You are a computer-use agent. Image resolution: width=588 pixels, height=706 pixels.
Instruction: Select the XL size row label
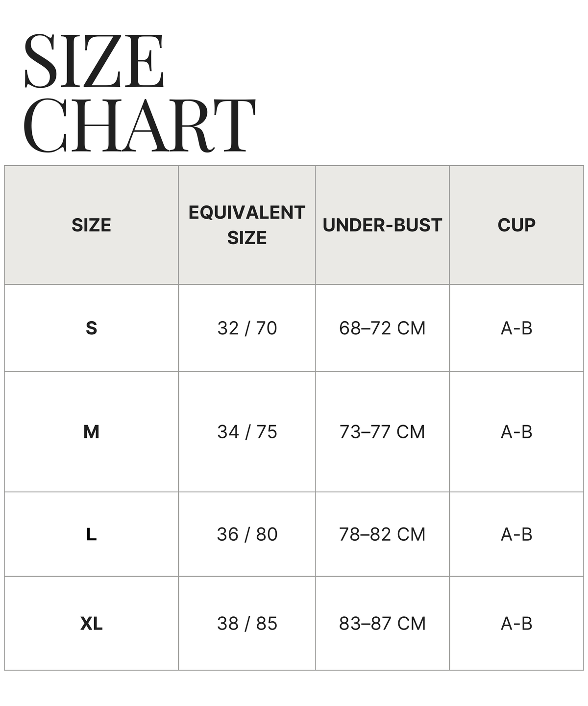point(91,624)
